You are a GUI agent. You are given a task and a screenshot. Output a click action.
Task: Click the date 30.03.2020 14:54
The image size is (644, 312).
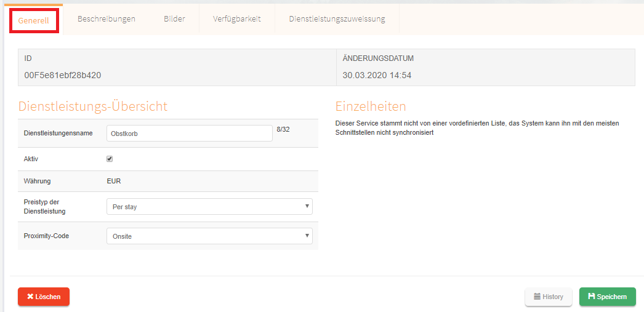click(x=377, y=76)
